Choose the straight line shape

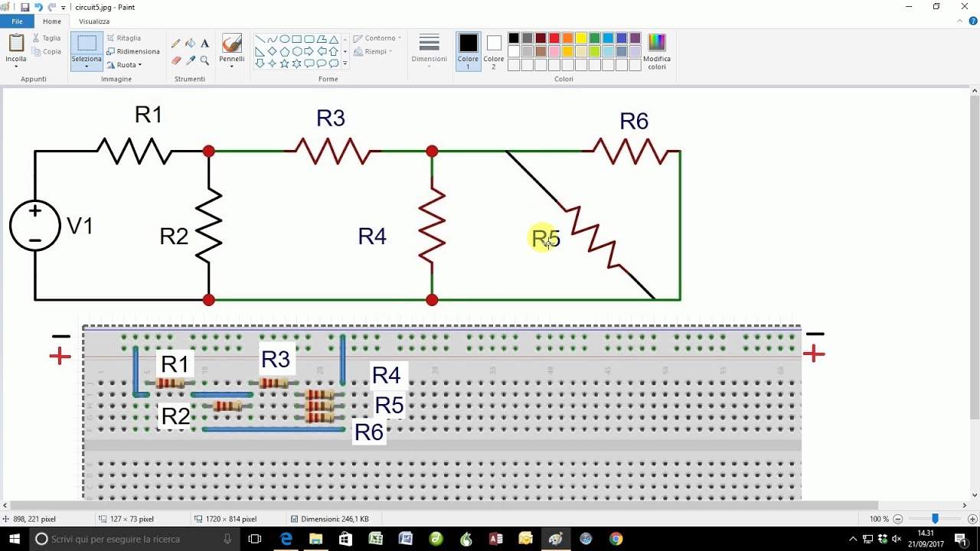[x=260, y=39]
